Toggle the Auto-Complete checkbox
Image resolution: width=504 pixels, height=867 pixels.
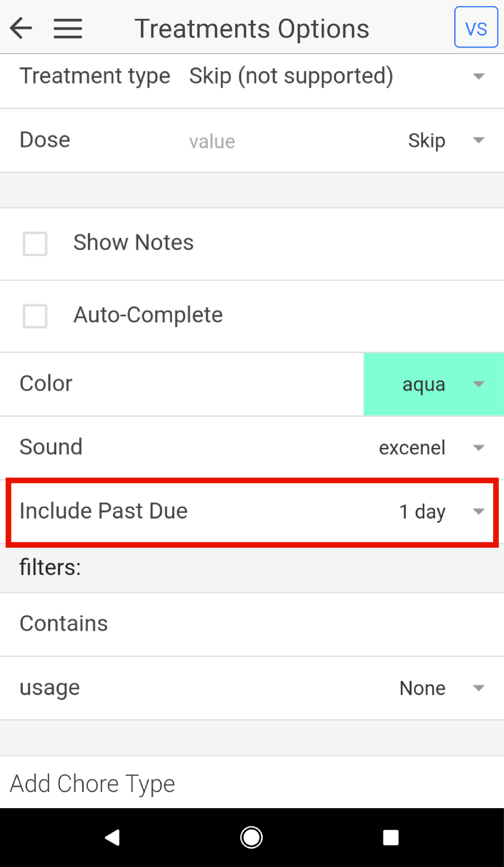[x=35, y=316]
